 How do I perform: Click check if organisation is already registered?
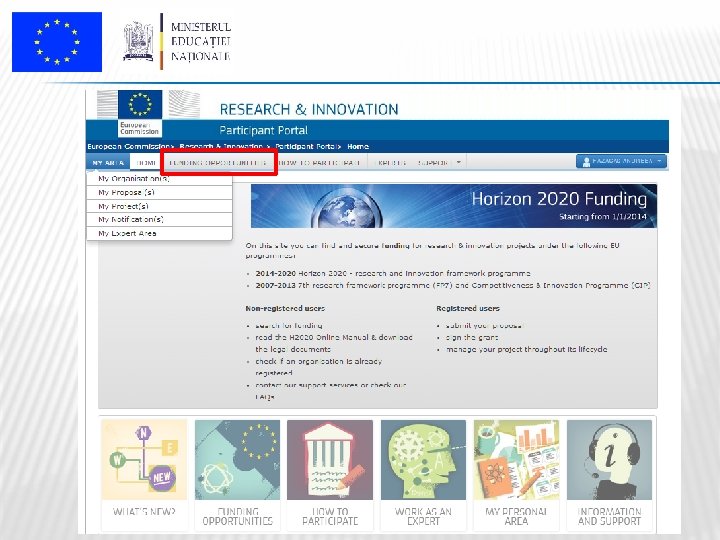coord(319,367)
